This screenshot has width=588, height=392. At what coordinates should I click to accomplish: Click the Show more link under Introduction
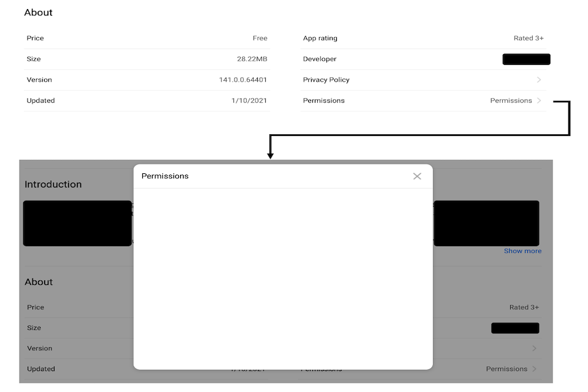pyautogui.click(x=522, y=251)
